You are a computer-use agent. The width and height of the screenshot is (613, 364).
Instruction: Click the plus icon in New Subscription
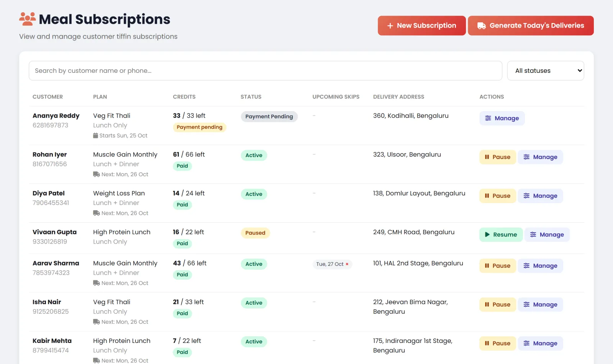pos(390,26)
